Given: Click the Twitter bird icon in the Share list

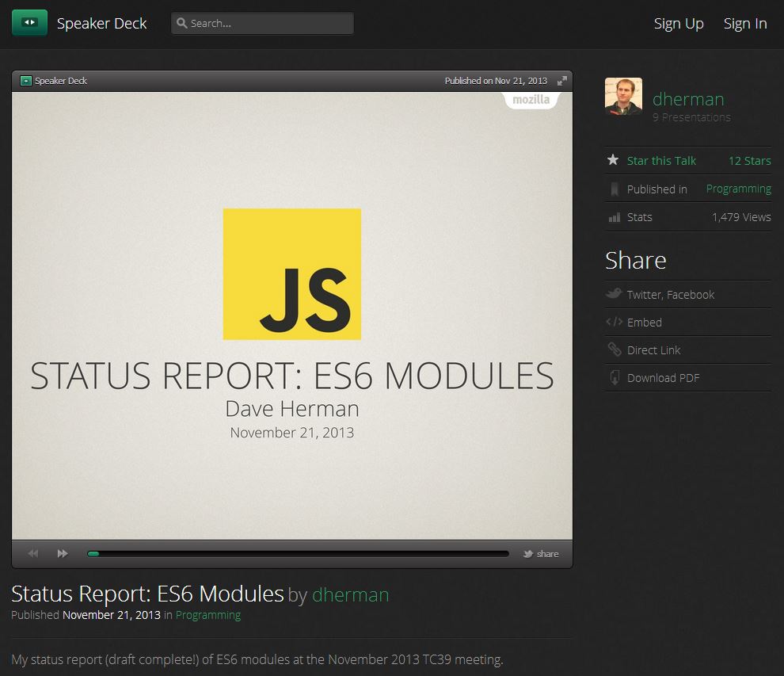Looking at the screenshot, I should [x=614, y=294].
